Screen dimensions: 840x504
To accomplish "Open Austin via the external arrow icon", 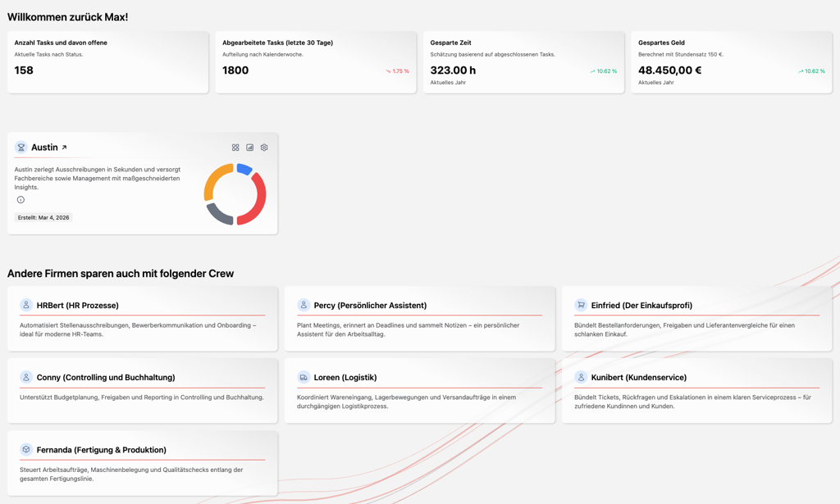I will [x=64, y=148].
